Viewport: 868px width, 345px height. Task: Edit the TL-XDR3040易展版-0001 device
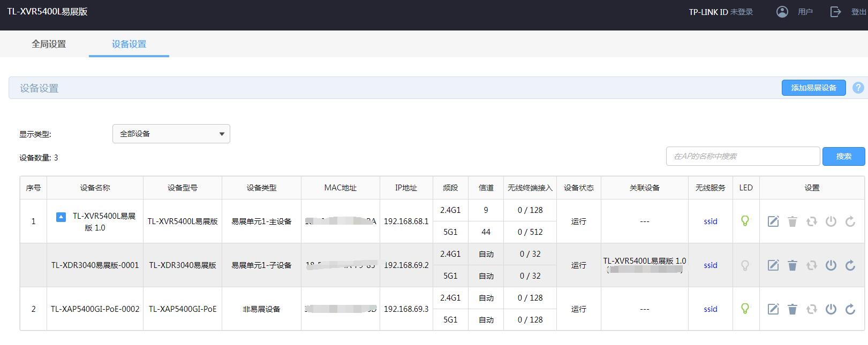click(773, 265)
